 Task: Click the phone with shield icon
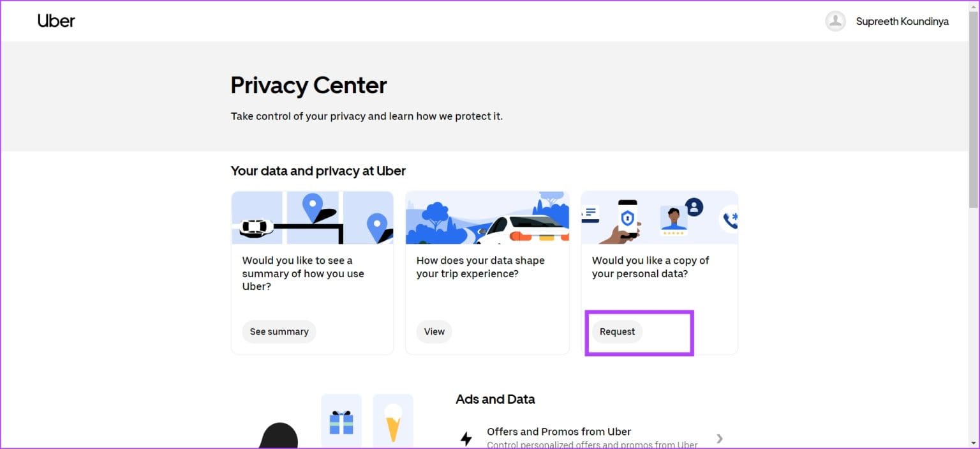coord(627,218)
